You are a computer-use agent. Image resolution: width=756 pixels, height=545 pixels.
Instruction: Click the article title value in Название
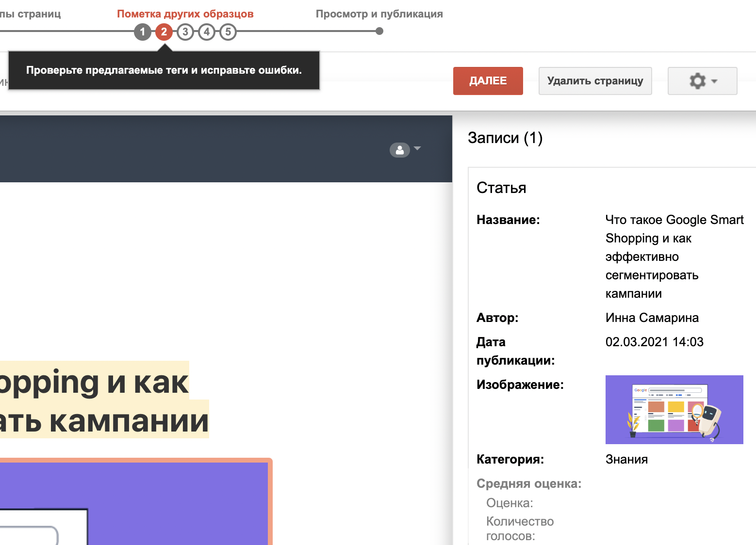[674, 256]
